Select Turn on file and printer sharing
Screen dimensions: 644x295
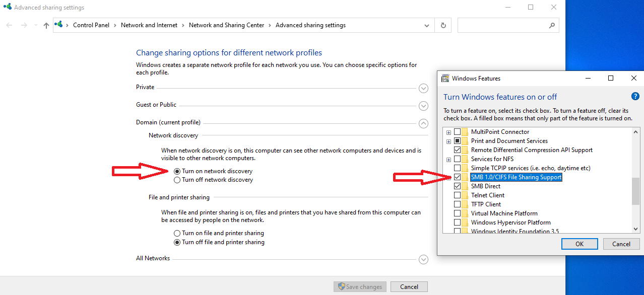pos(177,233)
